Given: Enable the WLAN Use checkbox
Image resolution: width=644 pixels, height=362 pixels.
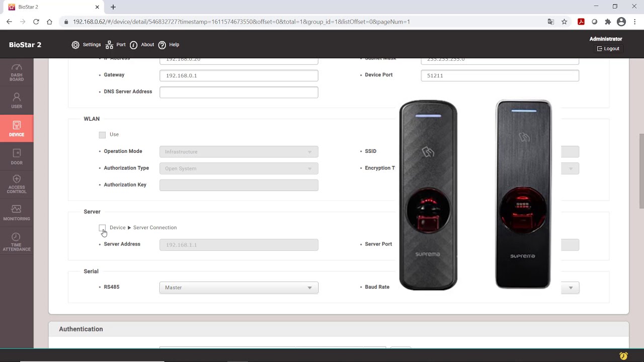Looking at the screenshot, I should coord(102,135).
